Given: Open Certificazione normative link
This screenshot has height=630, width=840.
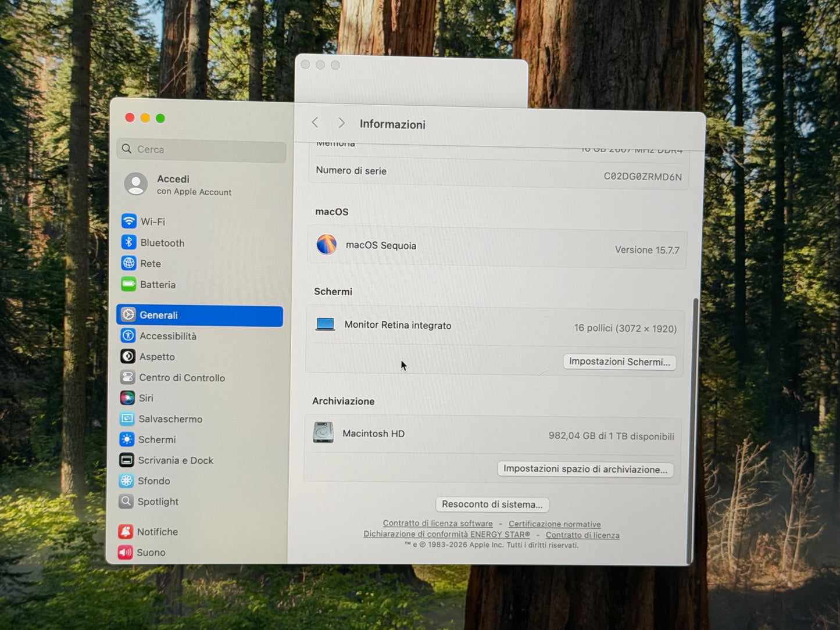Looking at the screenshot, I should pos(555,524).
